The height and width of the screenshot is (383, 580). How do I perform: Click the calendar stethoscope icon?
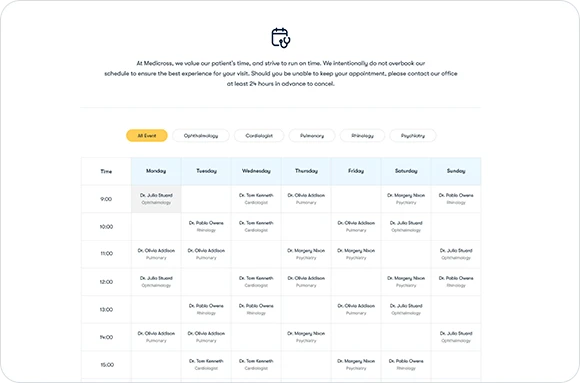281,38
